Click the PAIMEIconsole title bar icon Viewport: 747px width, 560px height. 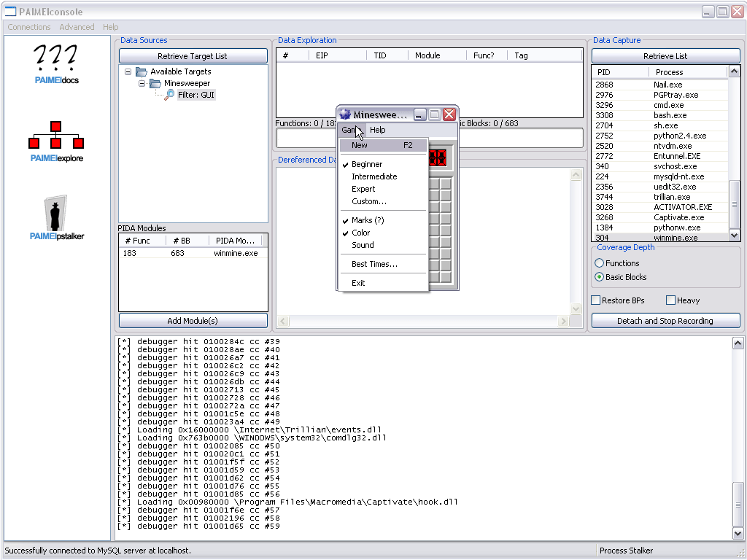(10, 12)
